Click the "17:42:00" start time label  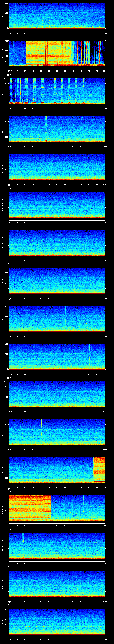point(9,525)
